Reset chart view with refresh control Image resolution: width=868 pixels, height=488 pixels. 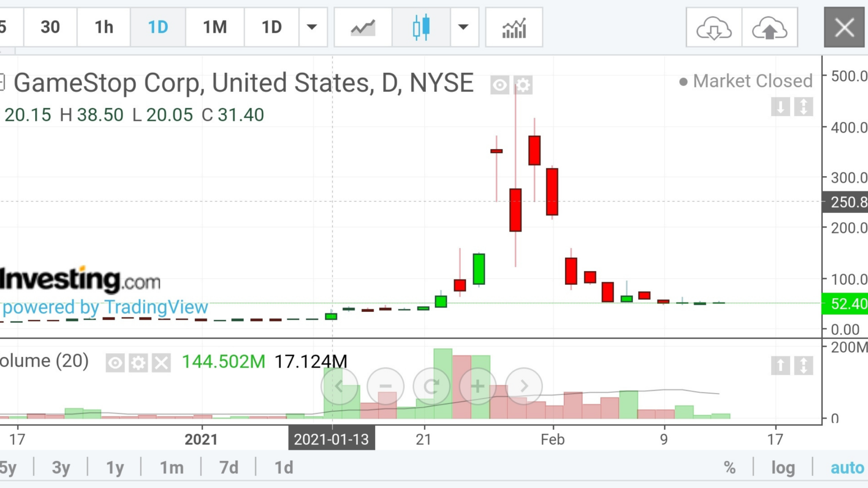click(x=431, y=386)
